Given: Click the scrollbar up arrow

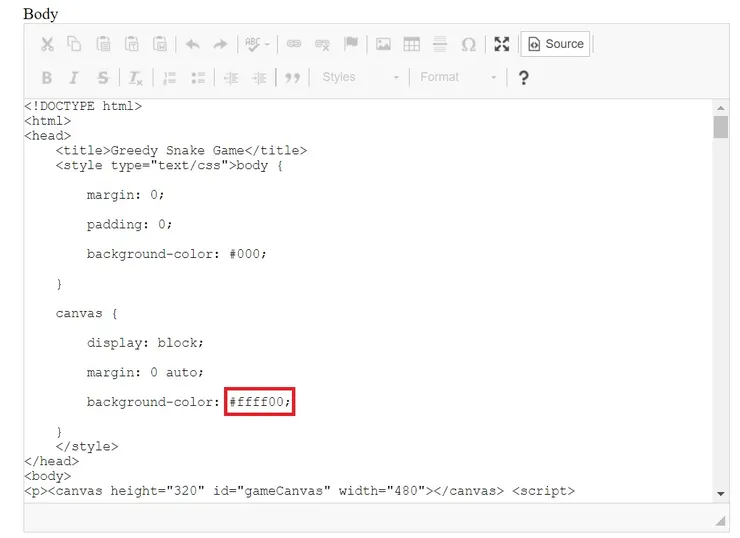Looking at the screenshot, I should [721, 108].
